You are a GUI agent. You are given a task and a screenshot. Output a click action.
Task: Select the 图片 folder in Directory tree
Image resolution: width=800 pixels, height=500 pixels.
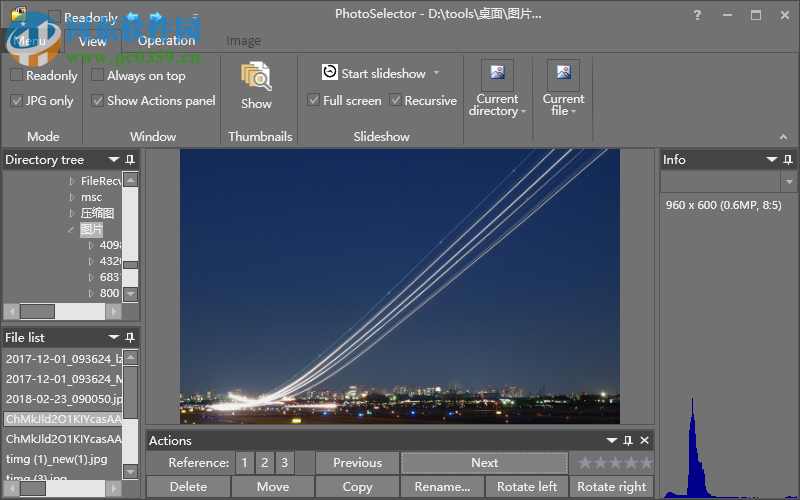pos(91,230)
